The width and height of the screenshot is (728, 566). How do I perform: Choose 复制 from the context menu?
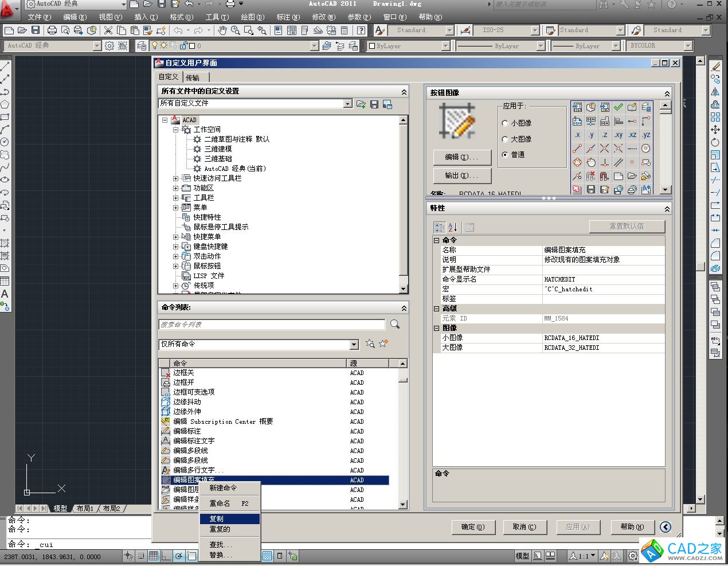(217, 519)
